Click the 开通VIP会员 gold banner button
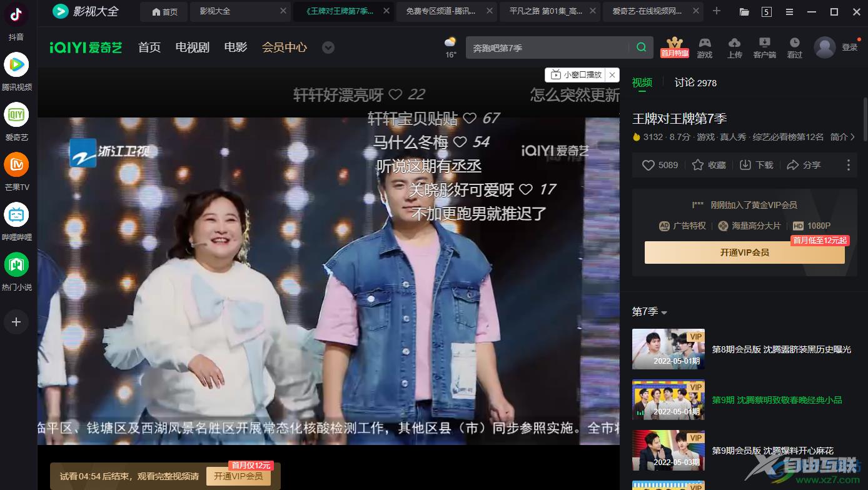The image size is (868, 490). click(x=744, y=252)
